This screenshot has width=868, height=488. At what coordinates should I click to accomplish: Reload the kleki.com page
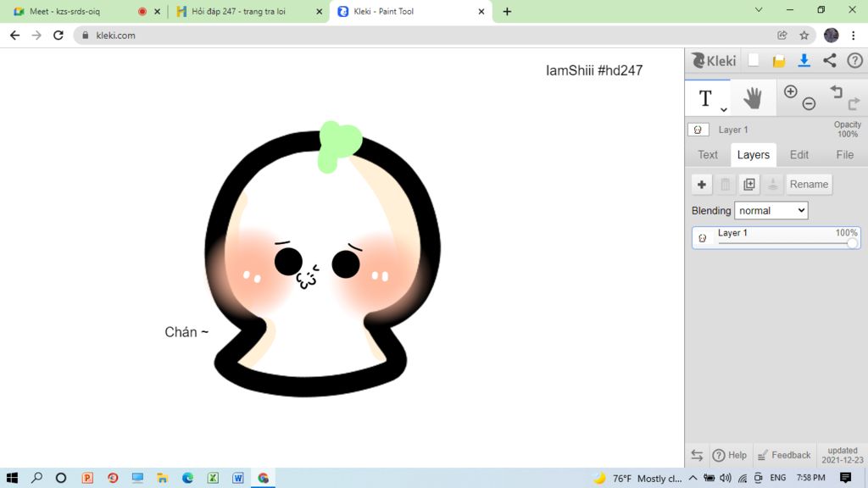pyautogui.click(x=58, y=35)
